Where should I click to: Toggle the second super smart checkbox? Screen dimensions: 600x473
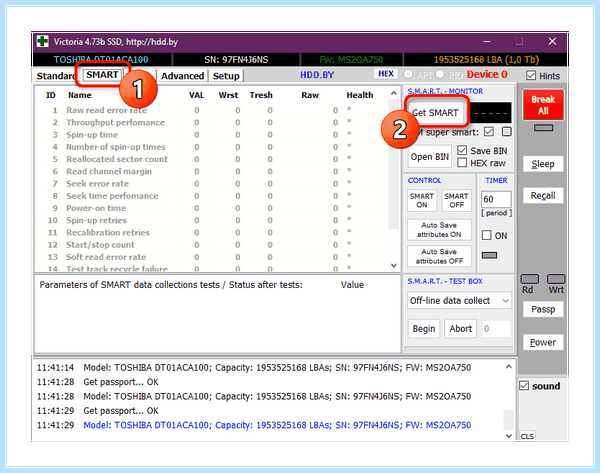coord(507,132)
